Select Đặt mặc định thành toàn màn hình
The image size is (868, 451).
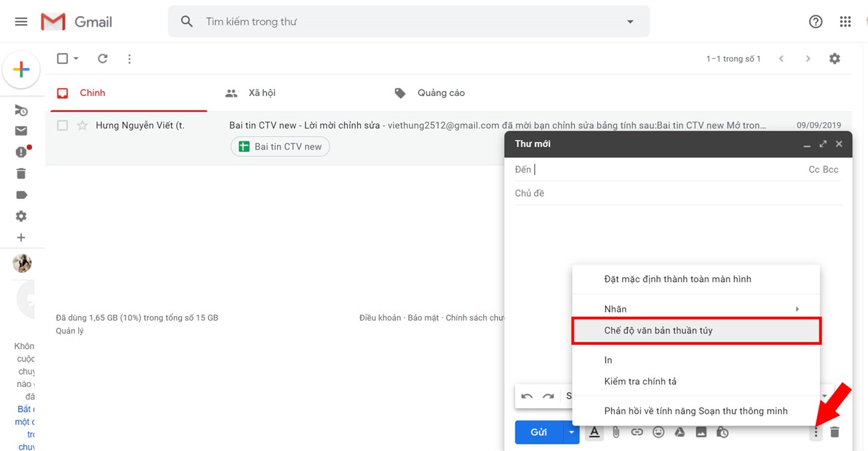[x=696, y=279]
